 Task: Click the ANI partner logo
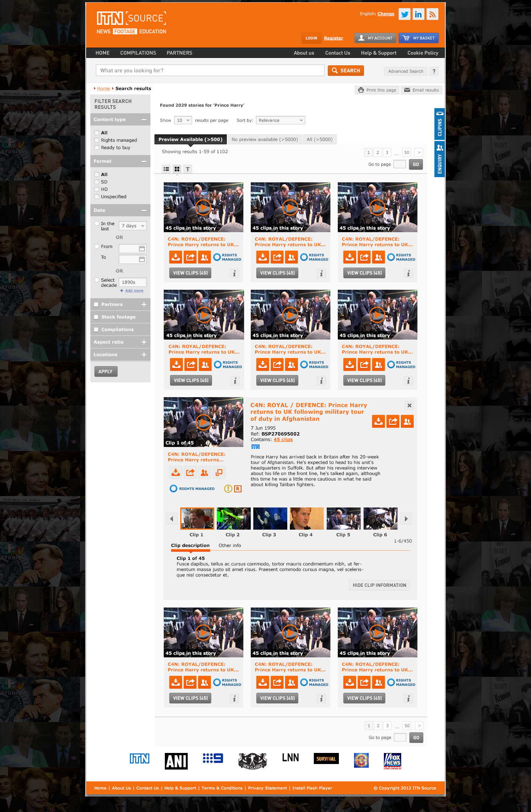pyautogui.click(x=176, y=761)
